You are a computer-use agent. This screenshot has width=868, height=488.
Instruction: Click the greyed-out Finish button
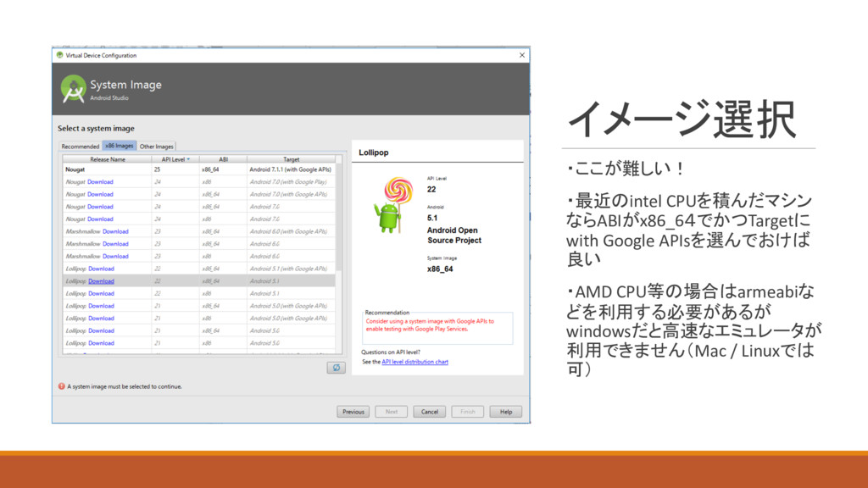click(x=468, y=412)
